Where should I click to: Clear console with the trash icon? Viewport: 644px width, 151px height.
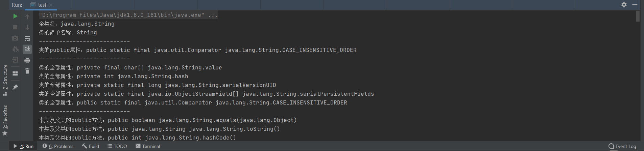[27, 71]
